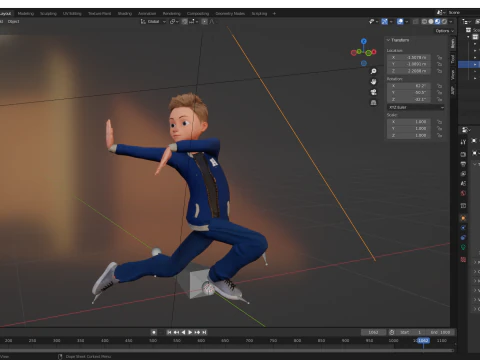Select material preview shading
This screenshot has width=480, height=360.
[438, 22]
